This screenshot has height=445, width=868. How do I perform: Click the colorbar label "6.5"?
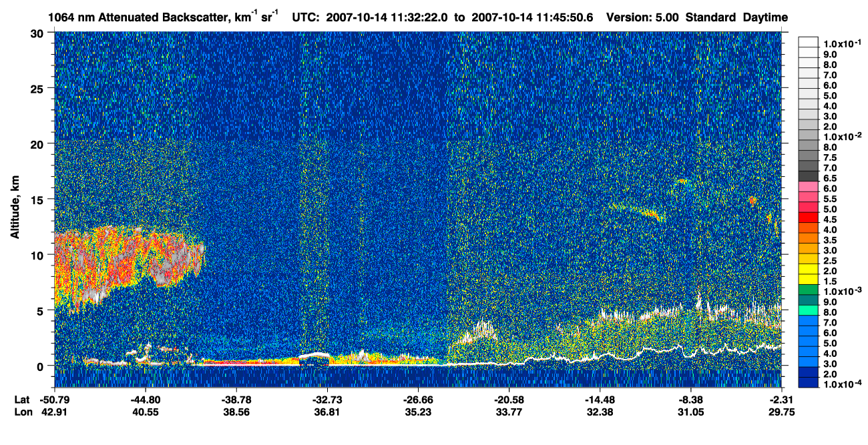(x=829, y=178)
